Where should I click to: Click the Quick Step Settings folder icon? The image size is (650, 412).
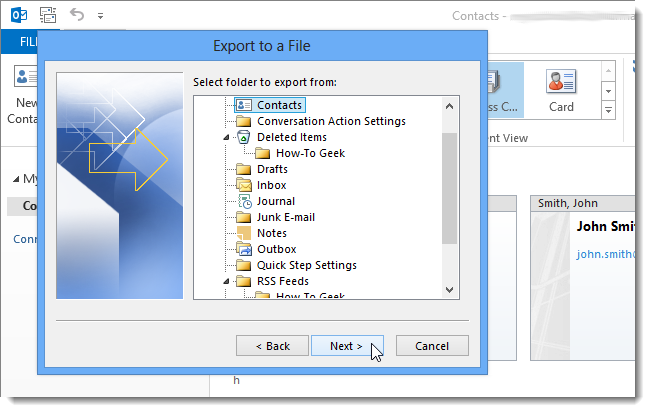[x=244, y=265]
